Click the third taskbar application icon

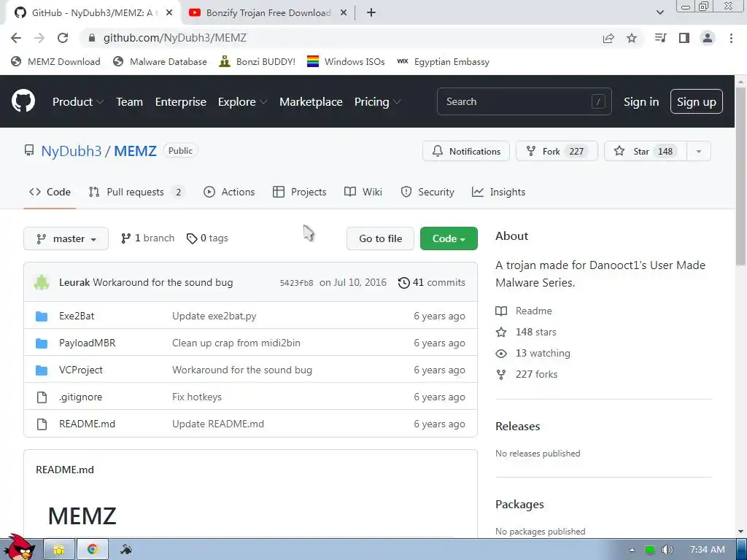(x=126, y=550)
